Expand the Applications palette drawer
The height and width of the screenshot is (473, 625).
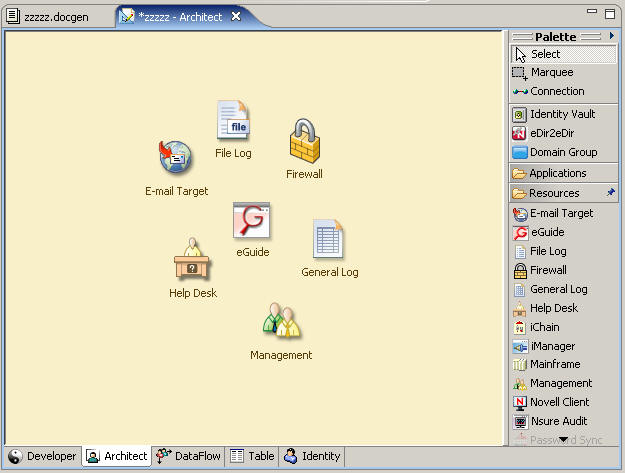(x=564, y=173)
